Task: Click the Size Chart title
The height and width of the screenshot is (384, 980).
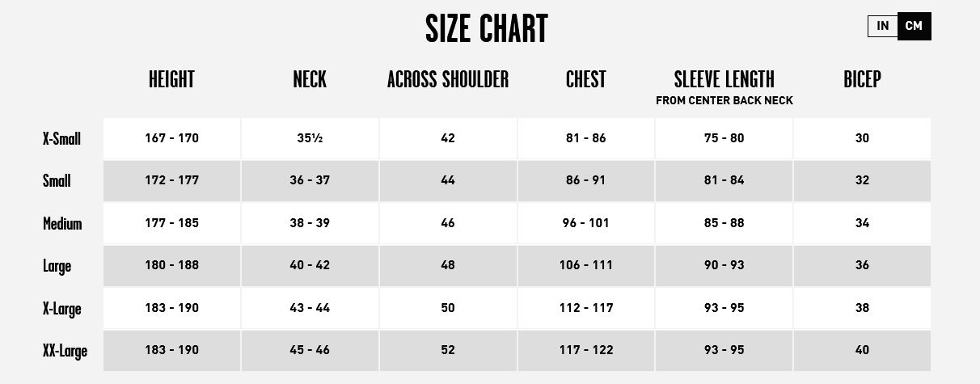Action: 487,28
